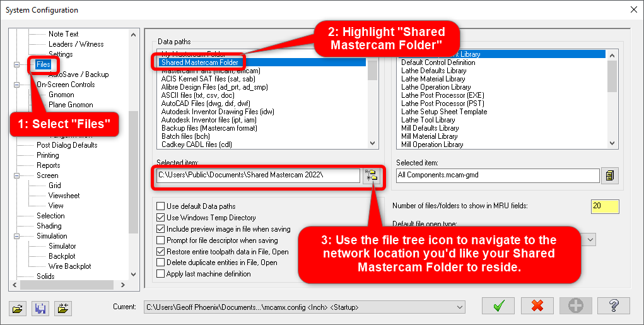Collapse the On-Screen Controls tree node

[x=16, y=85]
